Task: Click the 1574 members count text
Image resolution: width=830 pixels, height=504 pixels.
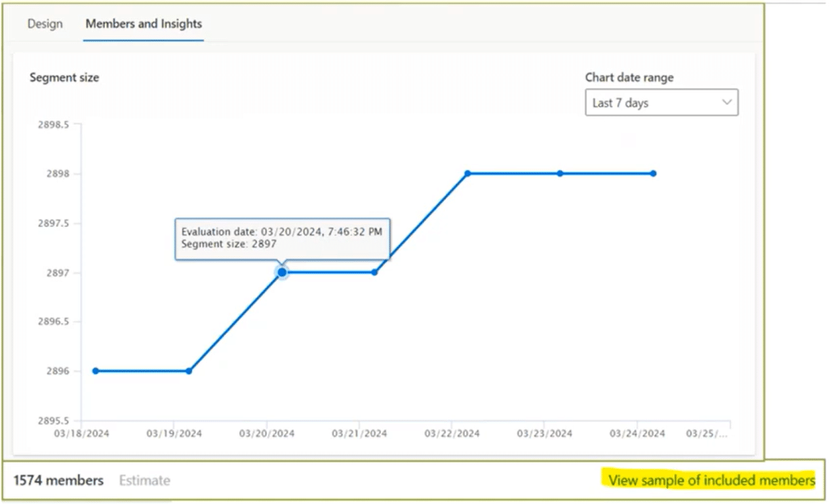Action: pos(58,480)
